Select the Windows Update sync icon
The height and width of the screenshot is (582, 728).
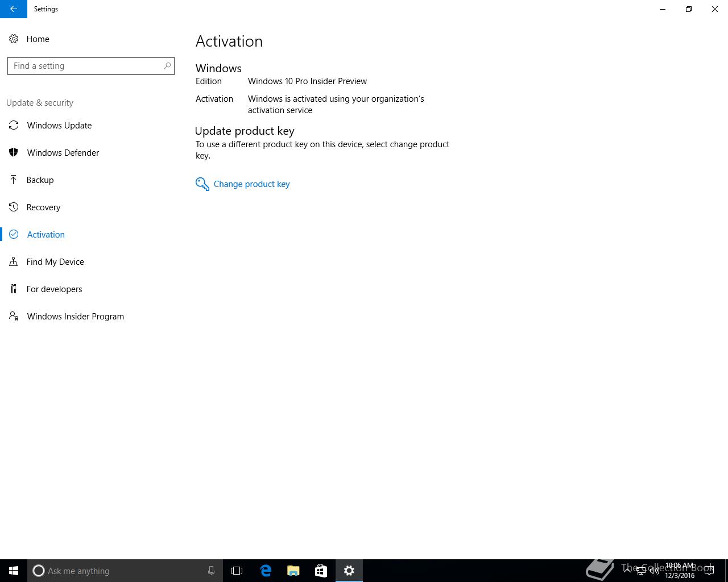click(14, 126)
